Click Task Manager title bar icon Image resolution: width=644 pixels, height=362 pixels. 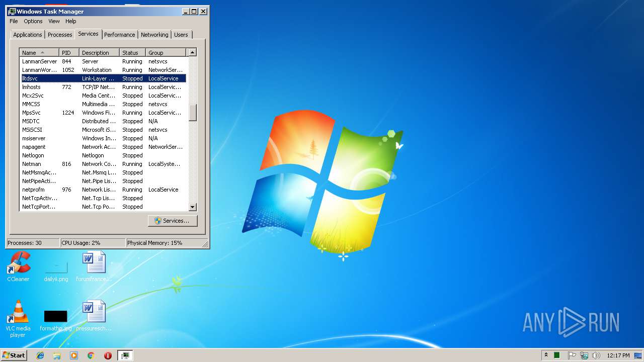(x=12, y=11)
